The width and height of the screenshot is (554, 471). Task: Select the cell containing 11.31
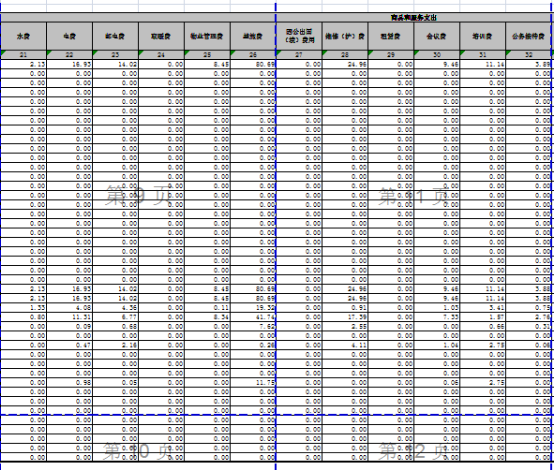click(x=70, y=317)
